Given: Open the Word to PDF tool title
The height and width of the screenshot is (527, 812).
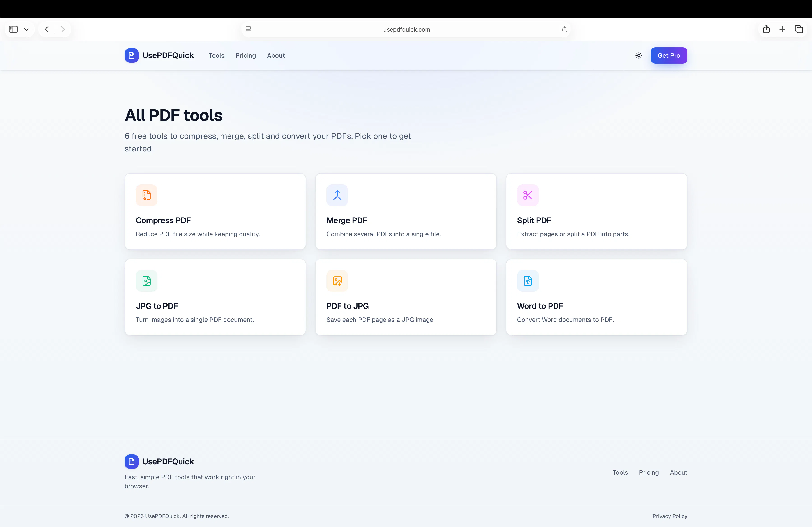Looking at the screenshot, I should pos(540,306).
